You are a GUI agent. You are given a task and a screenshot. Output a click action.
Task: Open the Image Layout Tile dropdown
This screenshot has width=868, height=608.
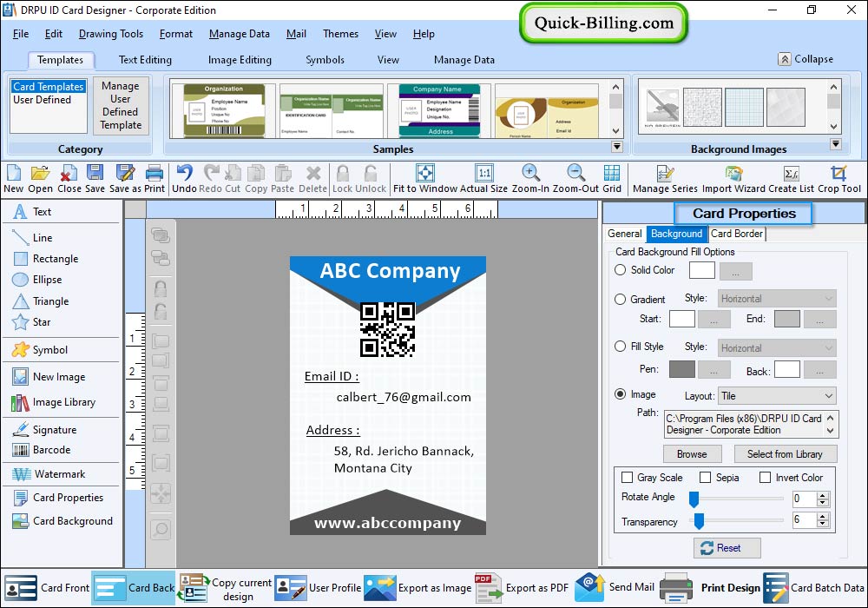[x=777, y=396]
